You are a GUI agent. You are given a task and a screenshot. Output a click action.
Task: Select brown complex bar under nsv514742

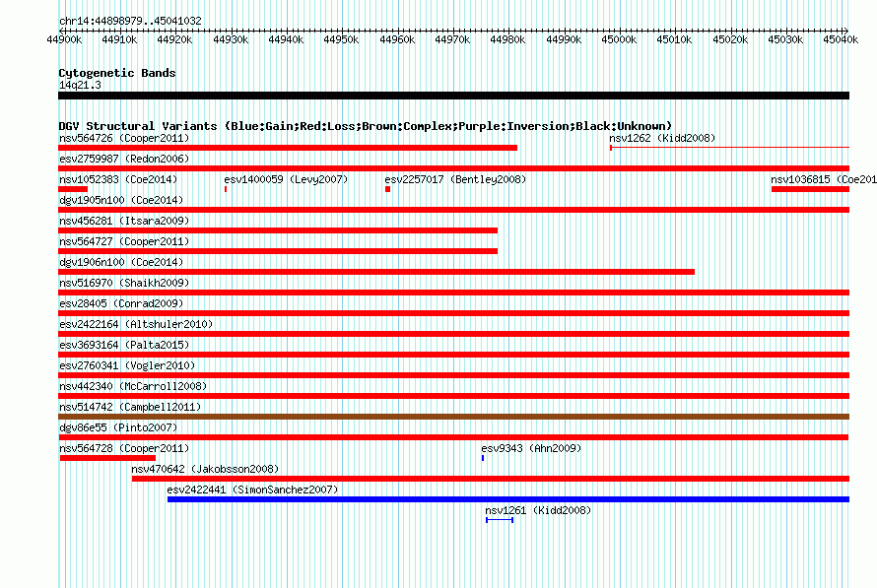tap(453, 417)
